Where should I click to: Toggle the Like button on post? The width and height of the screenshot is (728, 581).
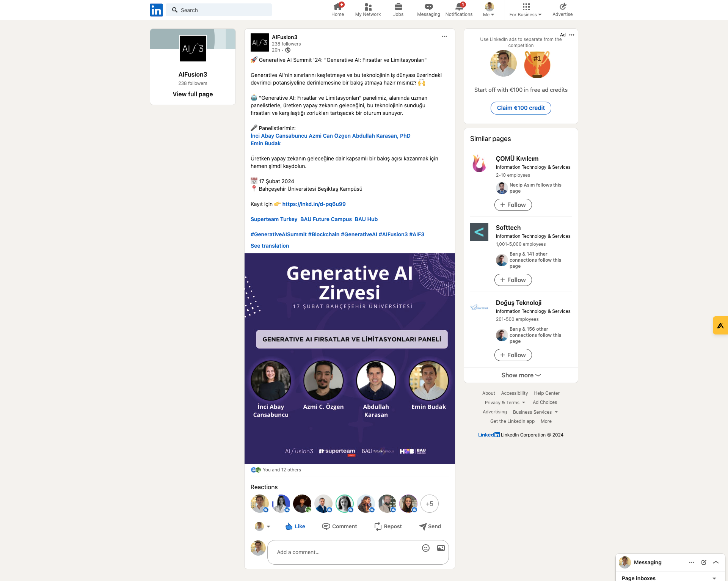coord(295,526)
